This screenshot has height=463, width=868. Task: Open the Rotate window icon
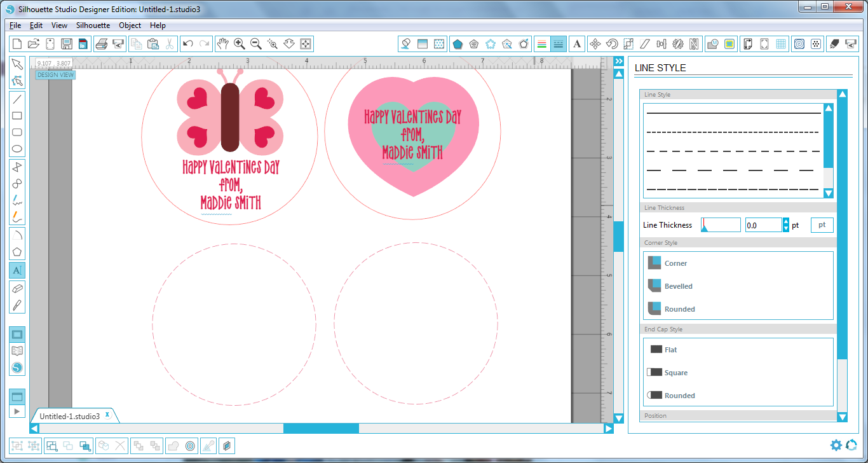(x=612, y=44)
